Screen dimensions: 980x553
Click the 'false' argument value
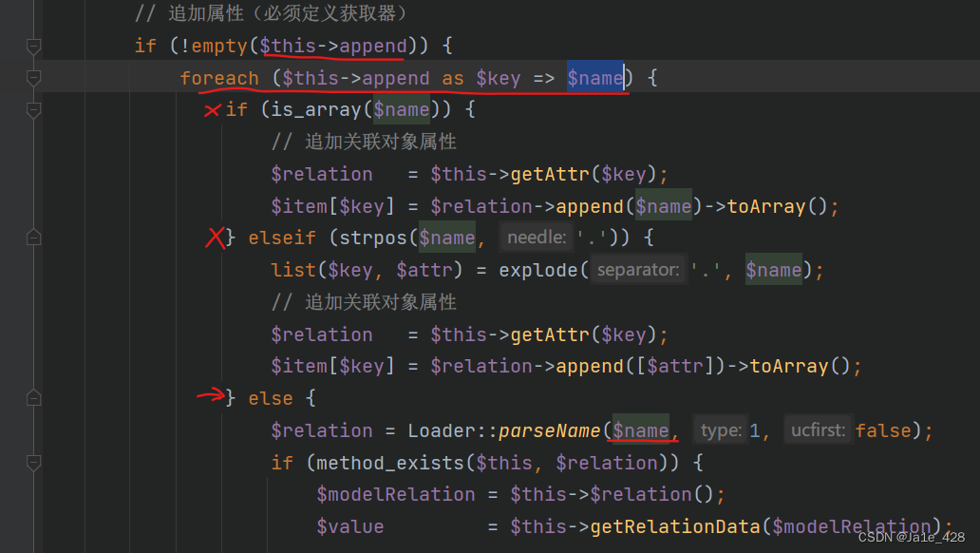coord(883,430)
